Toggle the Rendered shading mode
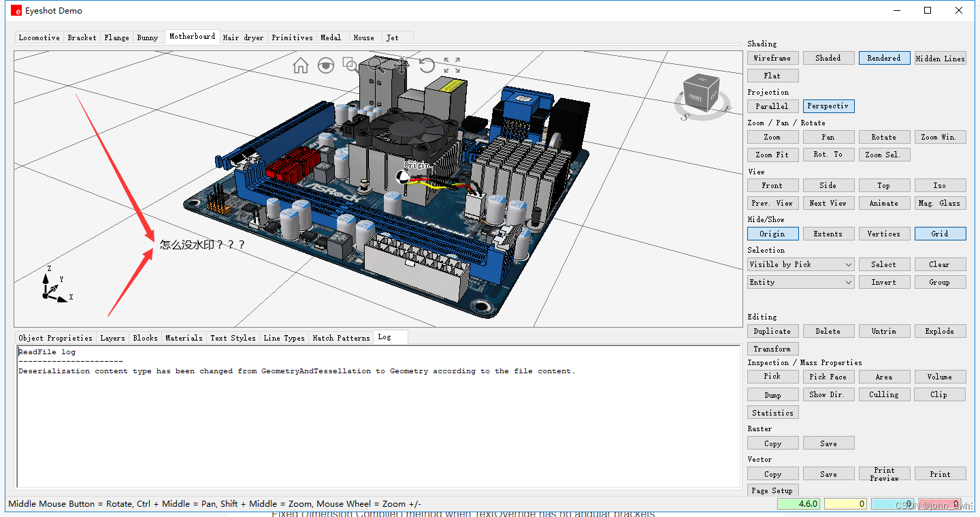The width and height of the screenshot is (980, 517). (884, 58)
